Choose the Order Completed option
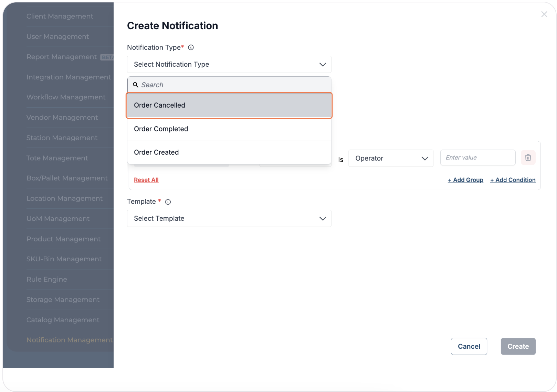 229,129
